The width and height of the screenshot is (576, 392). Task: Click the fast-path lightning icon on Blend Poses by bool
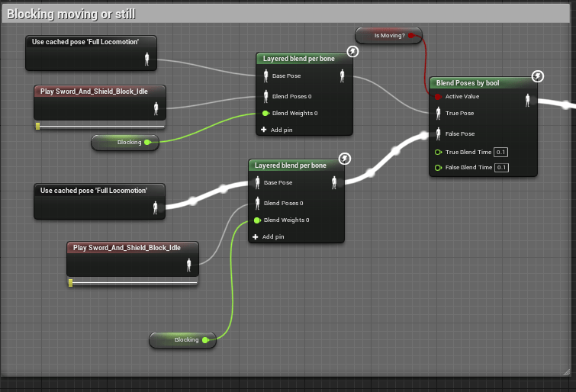[538, 76]
